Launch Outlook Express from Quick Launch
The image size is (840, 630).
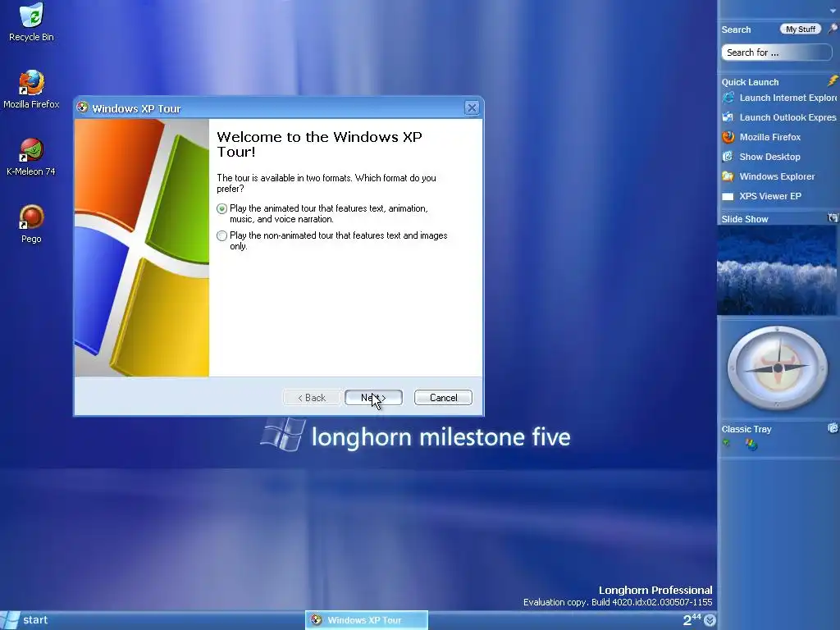[x=779, y=117]
